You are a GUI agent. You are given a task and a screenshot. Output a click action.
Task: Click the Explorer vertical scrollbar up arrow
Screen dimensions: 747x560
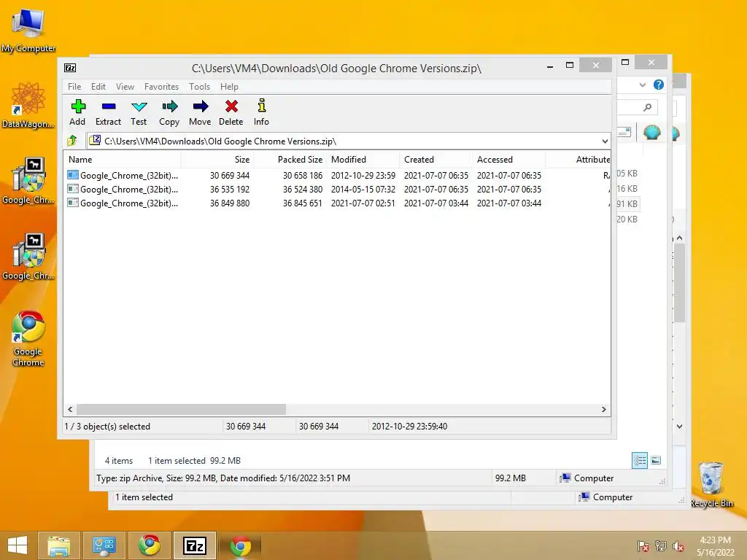tap(679, 238)
